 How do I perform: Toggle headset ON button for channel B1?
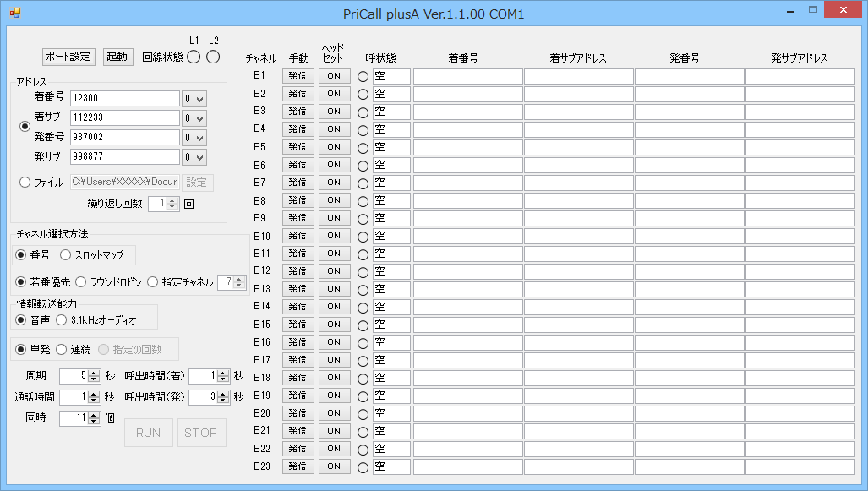pyautogui.click(x=335, y=76)
